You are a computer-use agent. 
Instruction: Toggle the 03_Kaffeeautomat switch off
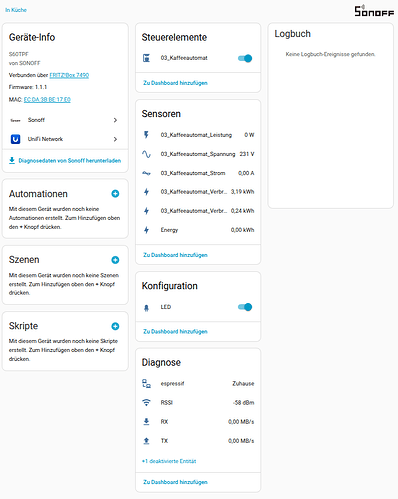245,58
